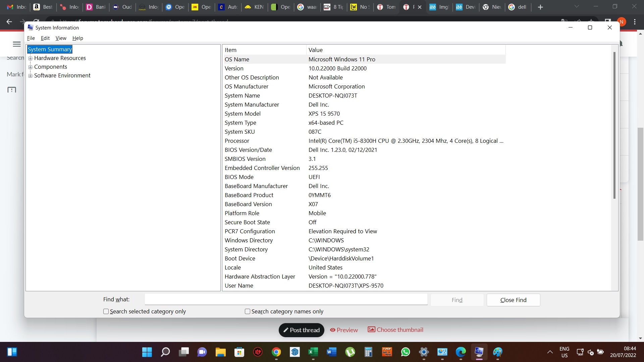Open Settings gear on the taskbar
Viewport: 644px width, 362px height.
(x=424, y=352)
